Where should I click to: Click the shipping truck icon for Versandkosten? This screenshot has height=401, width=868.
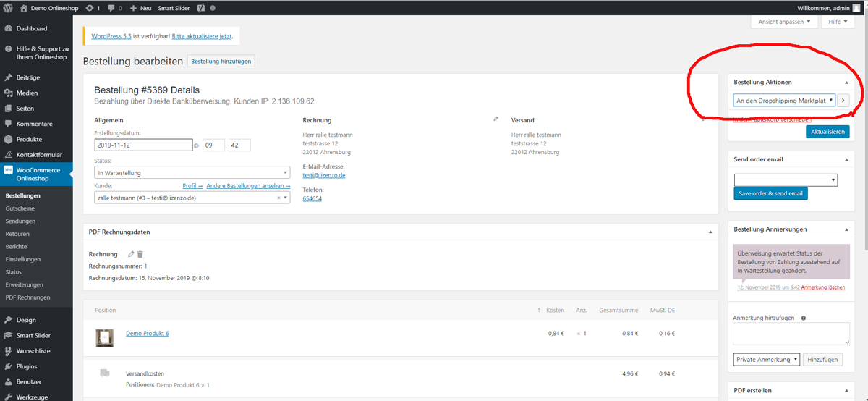(x=104, y=373)
